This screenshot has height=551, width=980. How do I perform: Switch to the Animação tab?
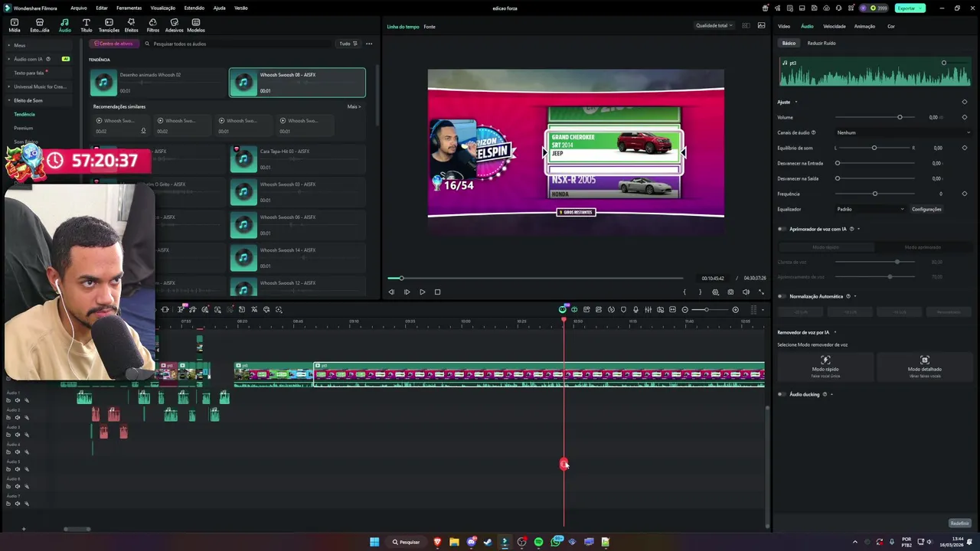click(x=864, y=26)
